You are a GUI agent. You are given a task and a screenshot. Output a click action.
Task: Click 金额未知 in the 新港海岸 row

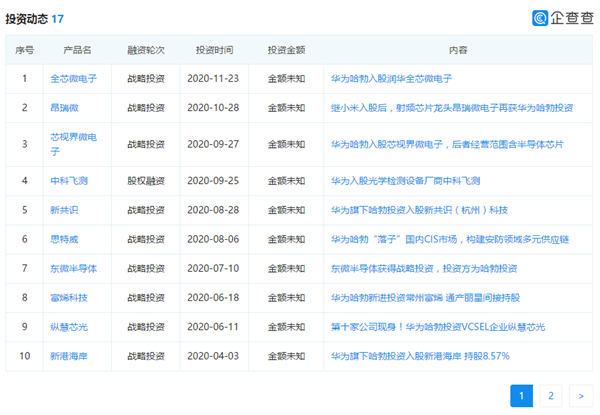tap(286, 356)
